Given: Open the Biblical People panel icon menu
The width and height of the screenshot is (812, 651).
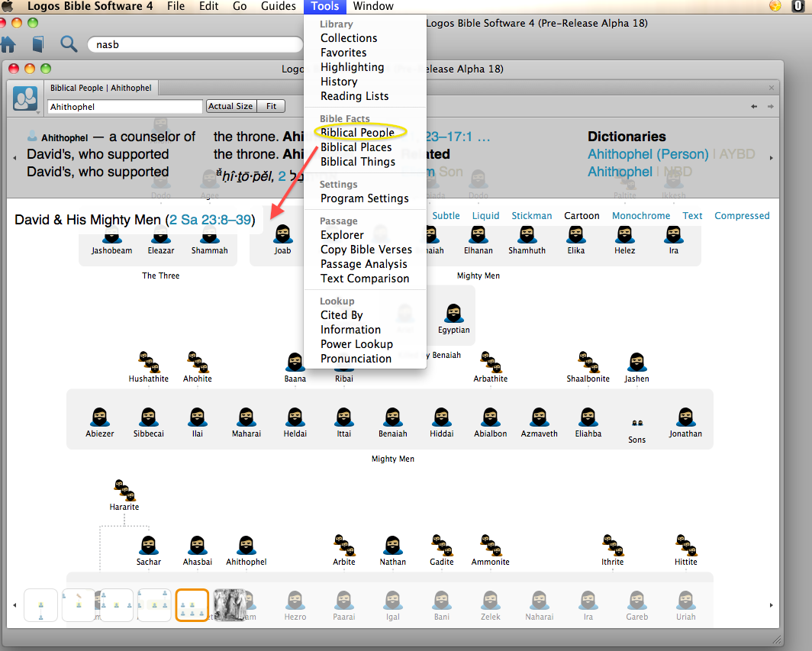Looking at the screenshot, I should [25, 98].
